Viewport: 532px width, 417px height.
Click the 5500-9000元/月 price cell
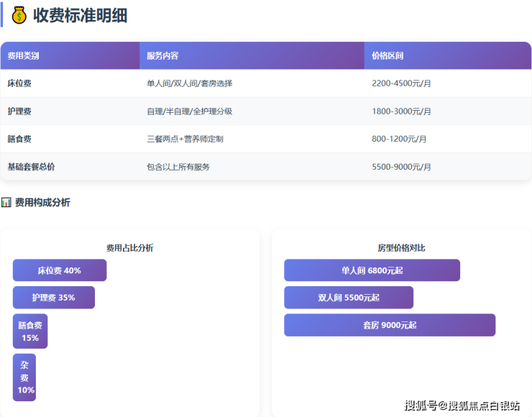click(401, 167)
